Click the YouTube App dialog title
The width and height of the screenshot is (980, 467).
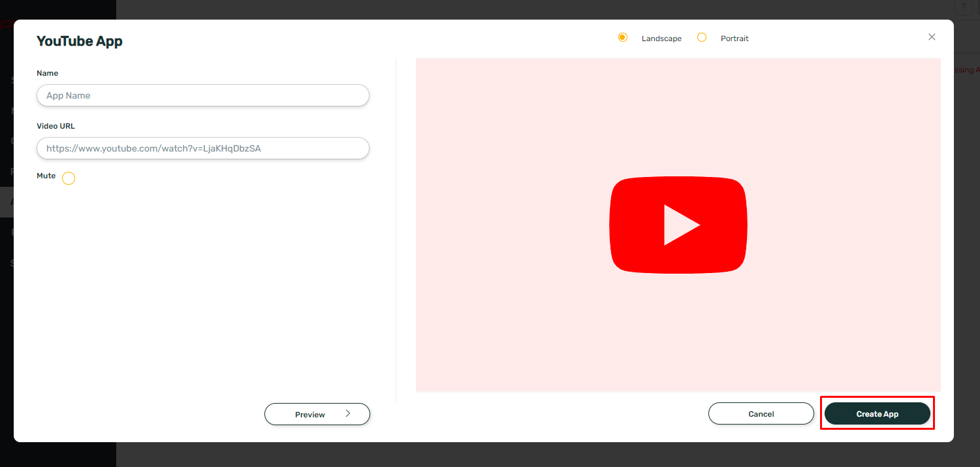click(80, 41)
